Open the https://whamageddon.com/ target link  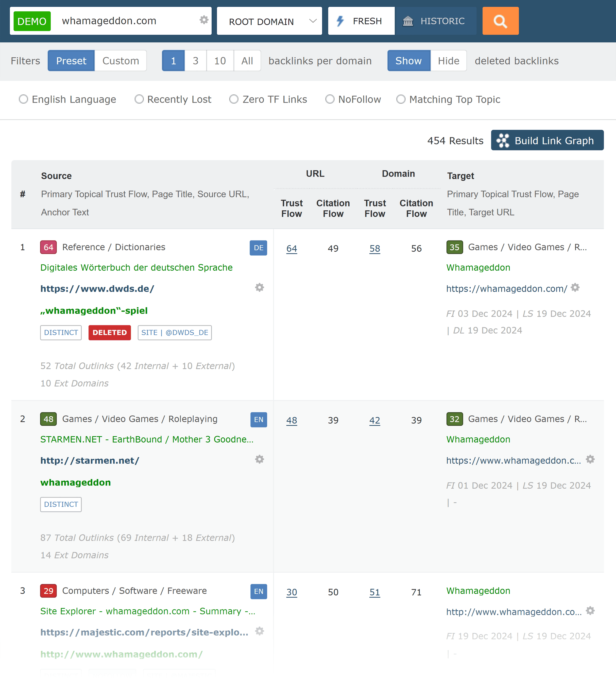pos(507,289)
